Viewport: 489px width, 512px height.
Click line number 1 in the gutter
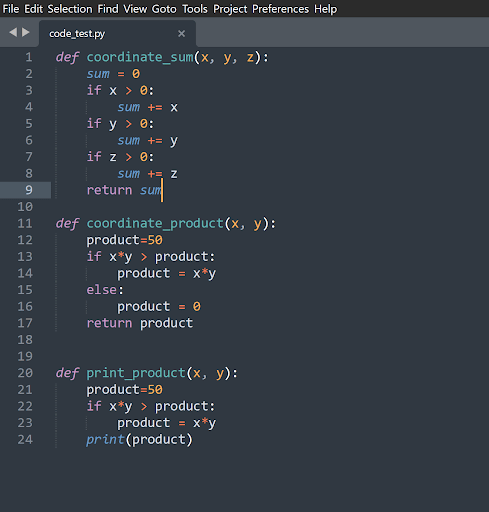[29, 57]
